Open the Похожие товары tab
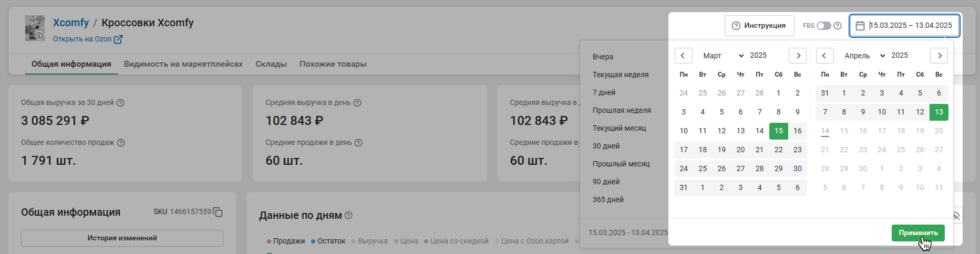Image resolution: width=980 pixels, height=254 pixels. pos(333,64)
